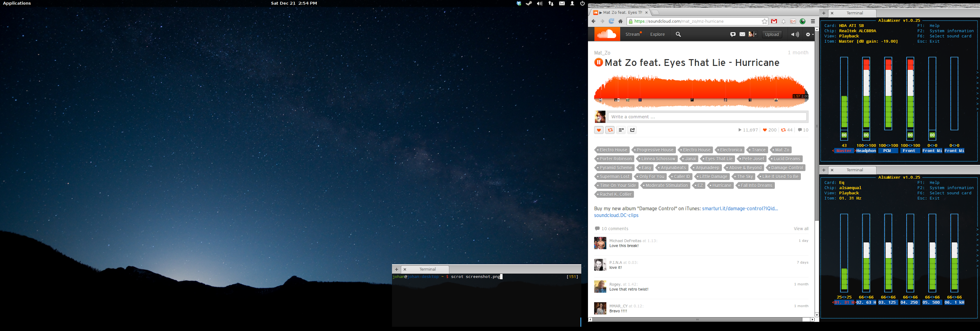This screenshot has height=331, width=980.
Task: Click the Porter Robinson tag
Action: coord(614,159)
